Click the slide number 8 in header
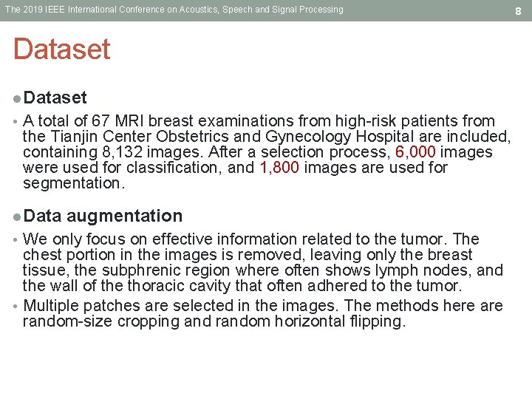The height and width of the screenshot is (399, 532). 518,11
